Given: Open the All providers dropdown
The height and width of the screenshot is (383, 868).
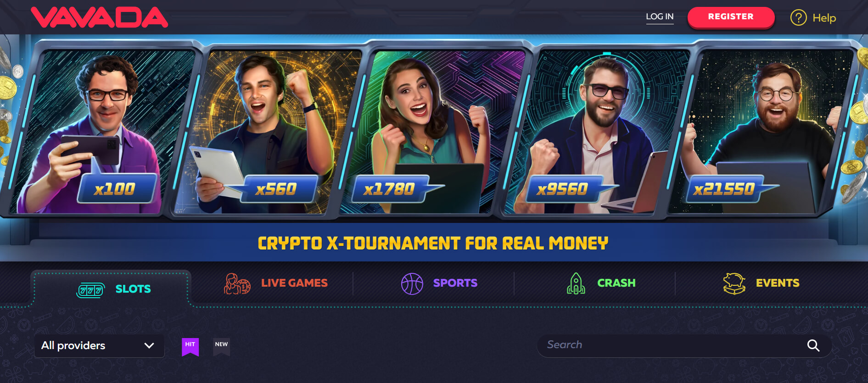Looking at the screenshot, I should [99, 346].
